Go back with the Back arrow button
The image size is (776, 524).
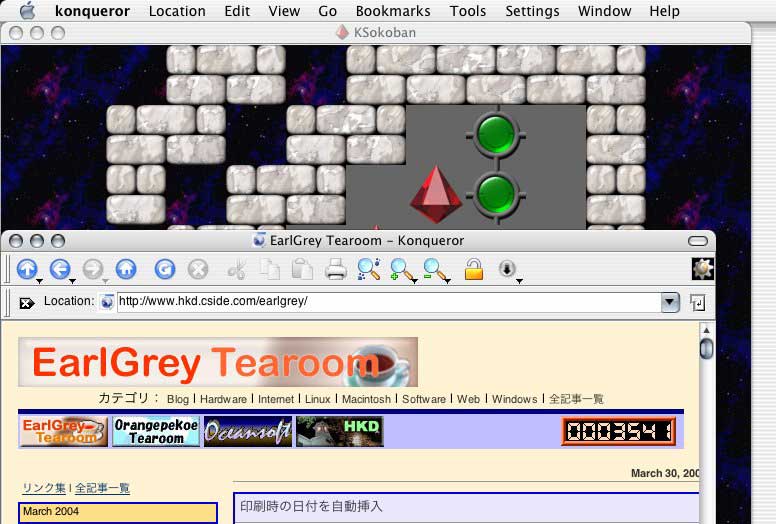point(59,270)
